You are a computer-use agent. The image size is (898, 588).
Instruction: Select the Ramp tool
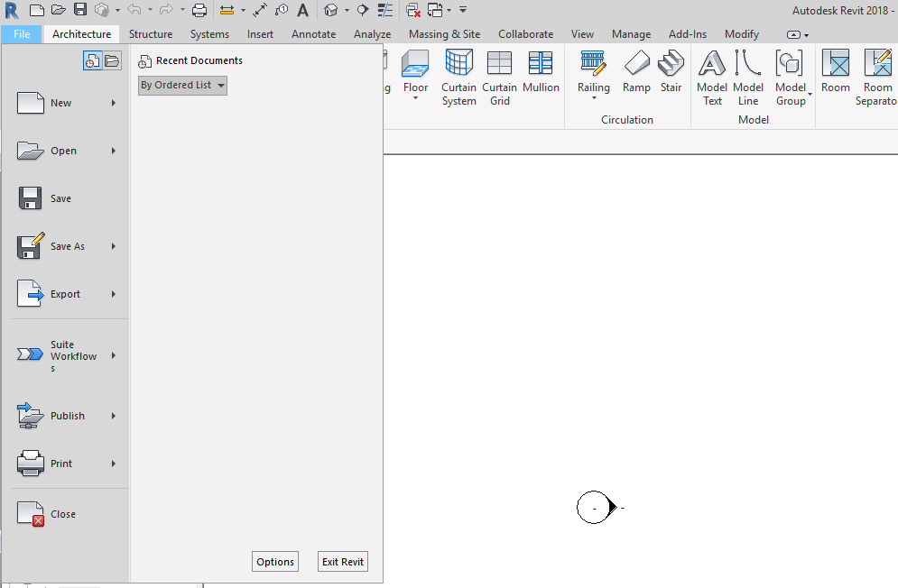point(636,71)
